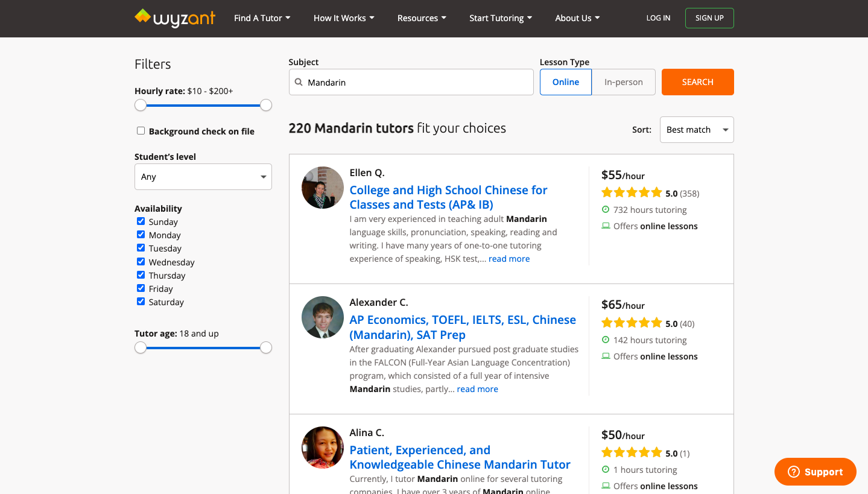
Task: Click Ellen Q.'s five-star rating icons
Action: tap(632, 193)
